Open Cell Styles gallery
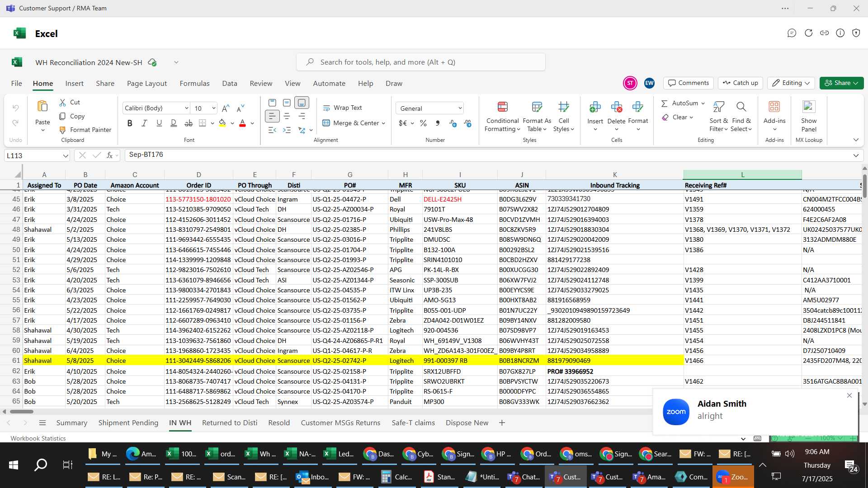Screen dimensions: 868x488 click(x=564, y=117)
